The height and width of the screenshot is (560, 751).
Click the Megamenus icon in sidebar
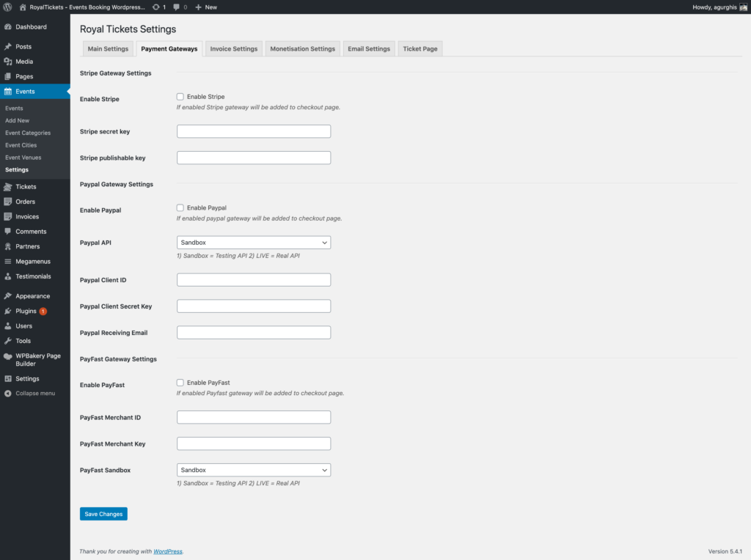click(x=7, y=262)
